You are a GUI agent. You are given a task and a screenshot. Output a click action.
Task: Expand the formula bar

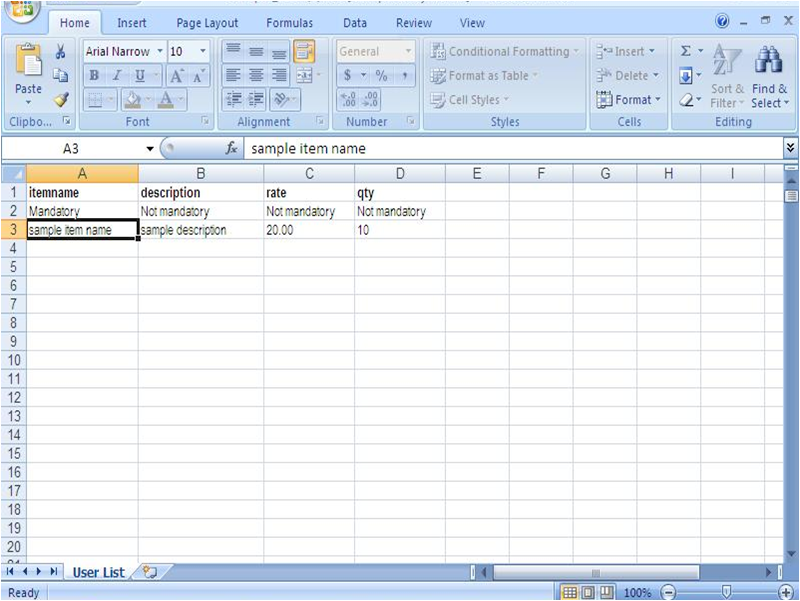(790, 148)
